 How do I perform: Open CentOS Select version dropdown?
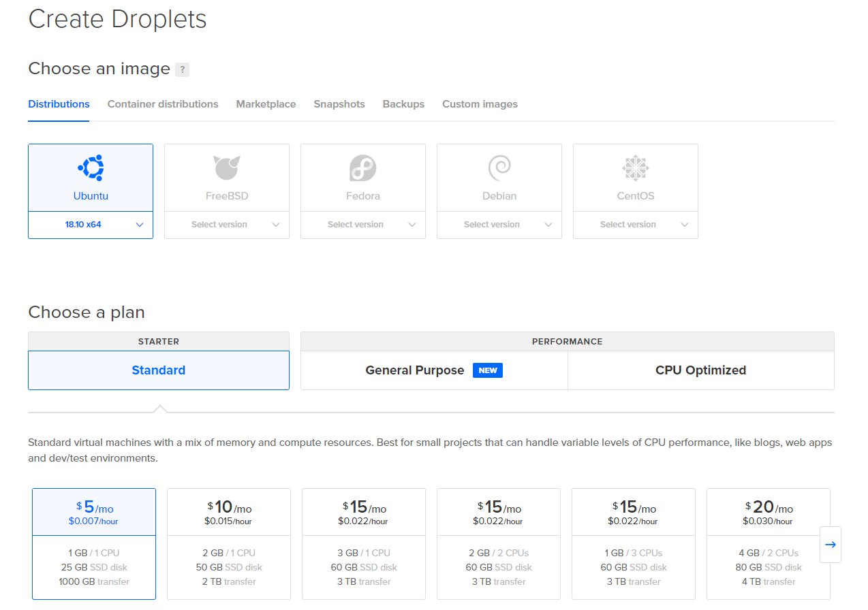(x=636, y=225)
